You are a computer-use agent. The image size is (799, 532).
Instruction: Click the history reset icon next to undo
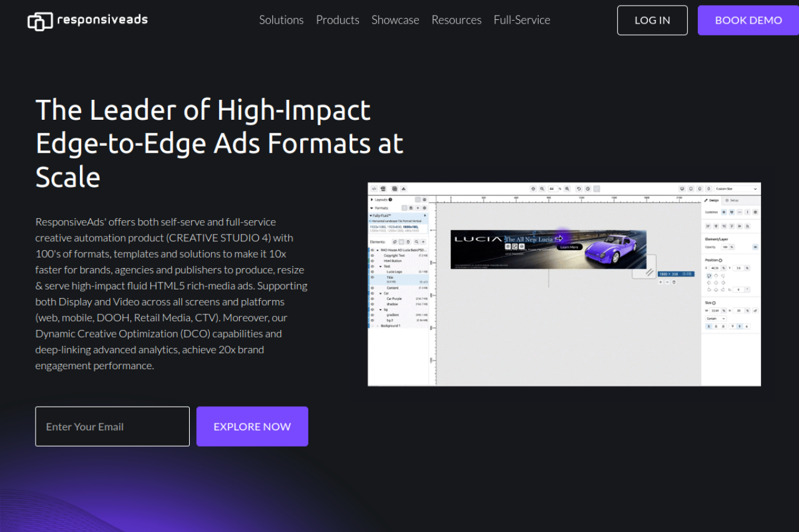point(587,188)
